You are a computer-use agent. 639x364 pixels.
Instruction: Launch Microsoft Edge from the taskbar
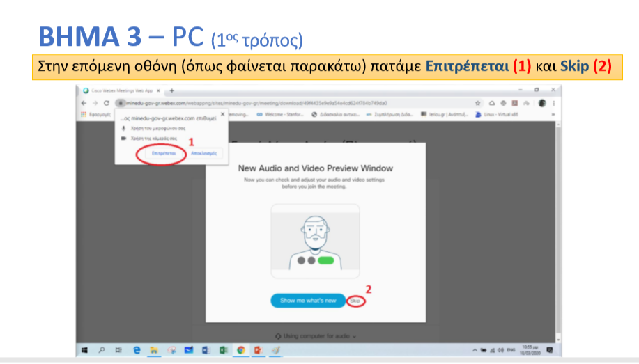tap(137, 350)
